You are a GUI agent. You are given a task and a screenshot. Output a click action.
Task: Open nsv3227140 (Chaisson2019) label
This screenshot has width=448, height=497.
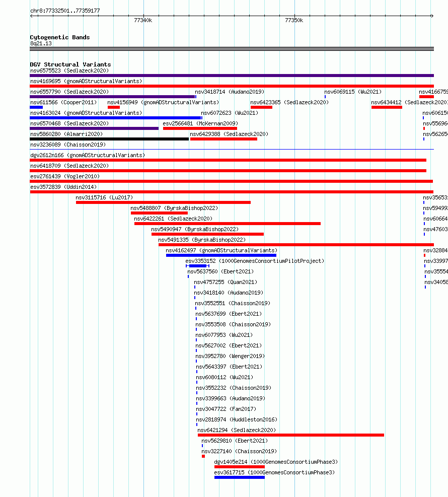(x=239, y=451)
